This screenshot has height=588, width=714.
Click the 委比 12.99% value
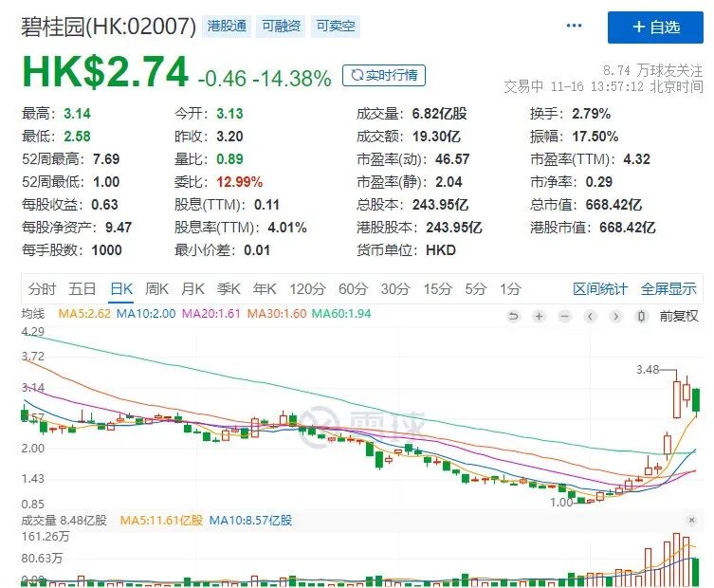point(240,182)
